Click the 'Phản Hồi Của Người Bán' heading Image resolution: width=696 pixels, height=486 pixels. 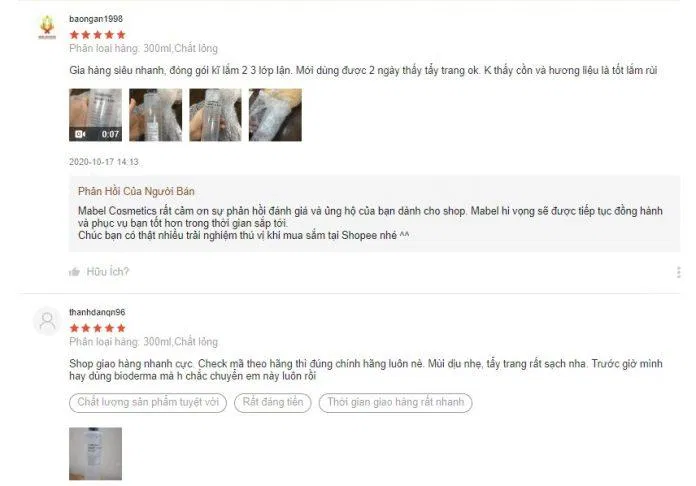(136, 191)
